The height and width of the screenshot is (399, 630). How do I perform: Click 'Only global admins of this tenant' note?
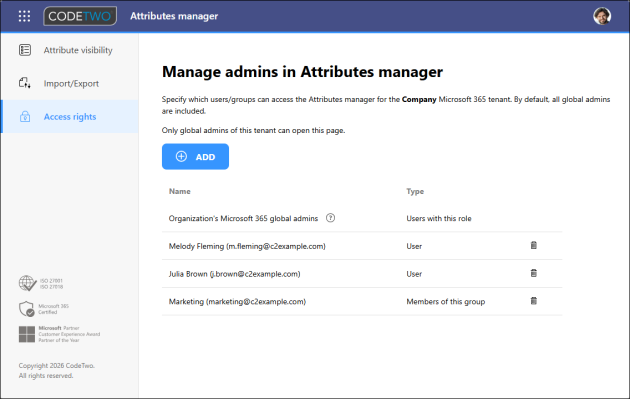[253, 130]
